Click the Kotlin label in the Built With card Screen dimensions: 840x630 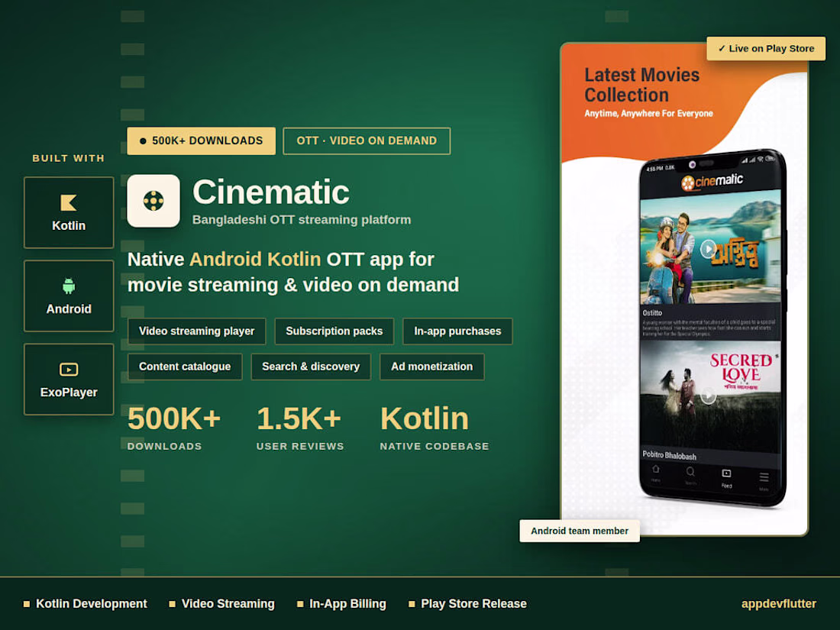[x=69, y=225]
